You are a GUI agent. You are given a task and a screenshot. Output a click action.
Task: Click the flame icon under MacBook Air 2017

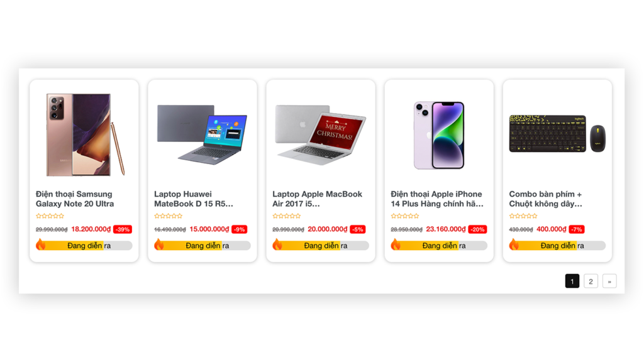(277, 244)
